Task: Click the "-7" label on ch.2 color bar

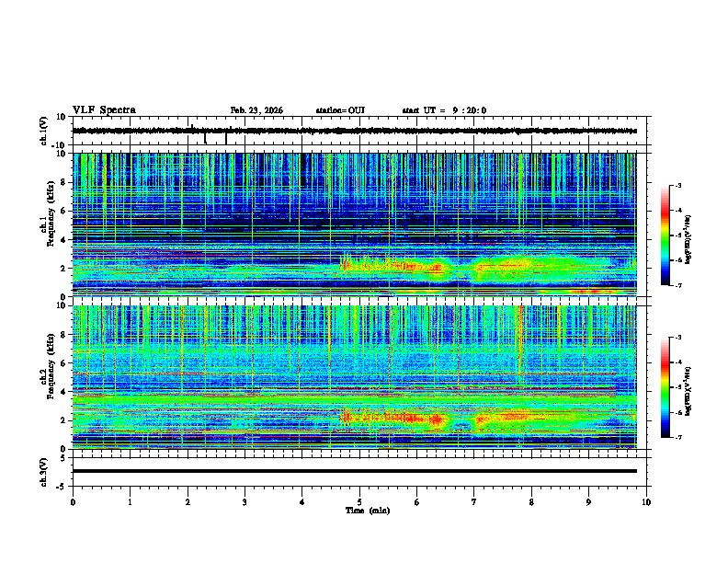Action: tap(678, 437)
